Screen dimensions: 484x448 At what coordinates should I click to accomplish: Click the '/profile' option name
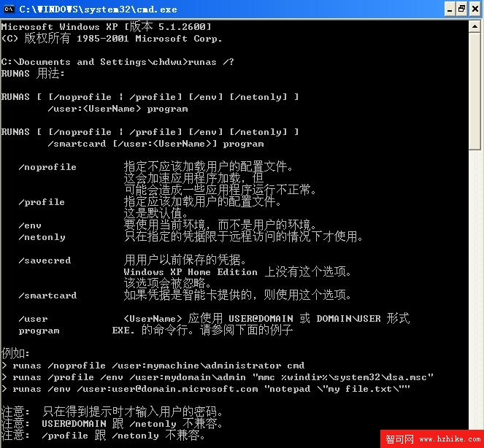pyautogui.click(x=42, y=202)
